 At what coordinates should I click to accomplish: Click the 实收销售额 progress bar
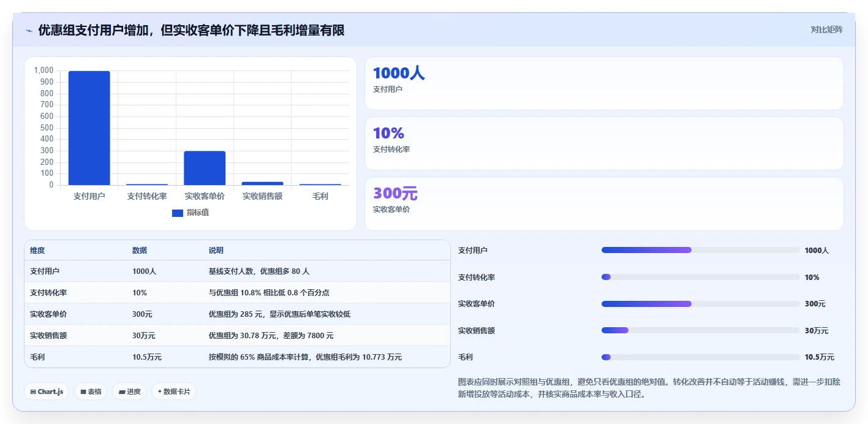tap(701, 330)
